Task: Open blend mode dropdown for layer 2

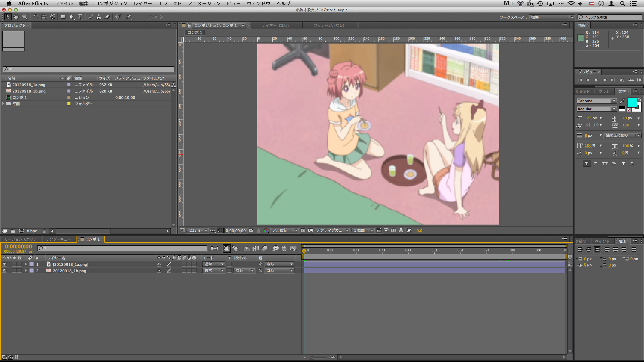Action: 213,271
